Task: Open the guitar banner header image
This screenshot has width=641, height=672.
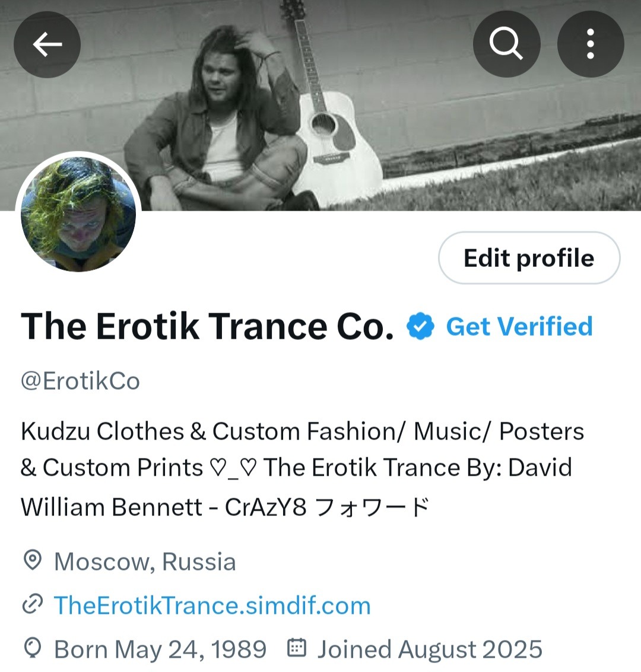Action: click(x=320, y=105)
